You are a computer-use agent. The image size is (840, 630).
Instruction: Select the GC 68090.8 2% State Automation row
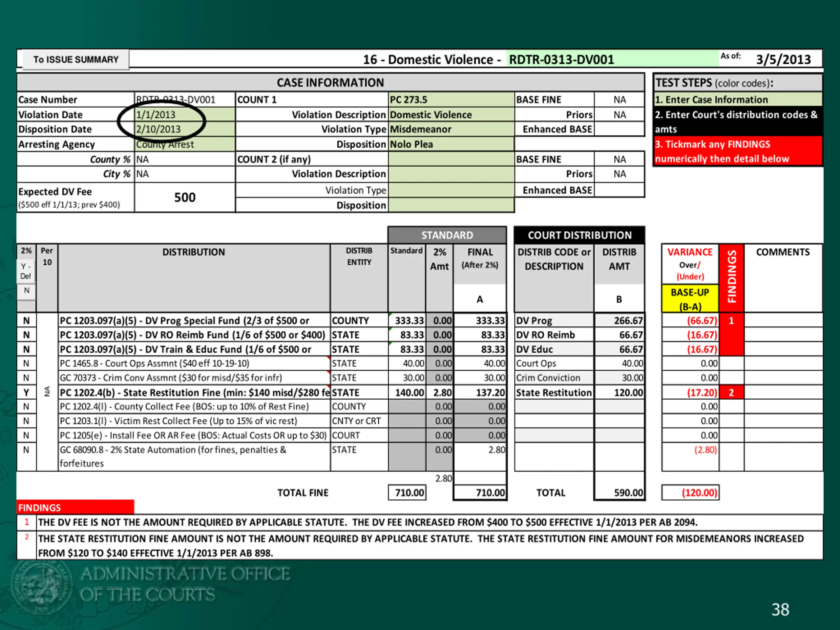point(194,456)
